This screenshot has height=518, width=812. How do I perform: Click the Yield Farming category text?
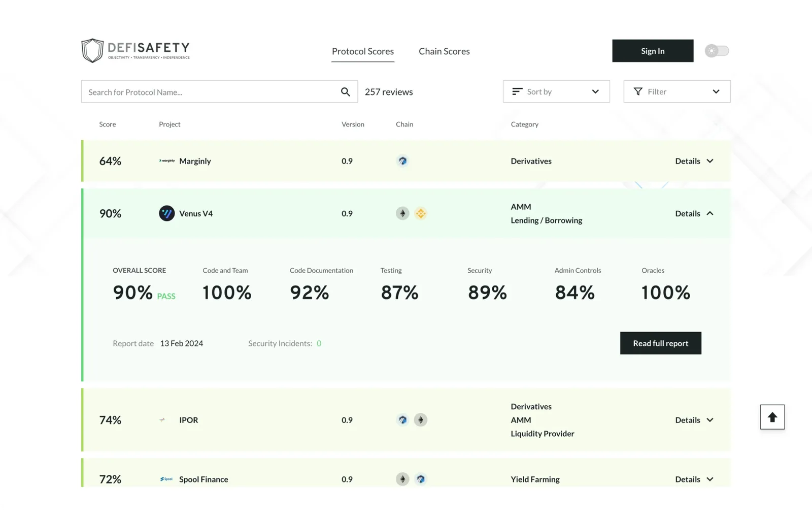[x=535, y=479]
